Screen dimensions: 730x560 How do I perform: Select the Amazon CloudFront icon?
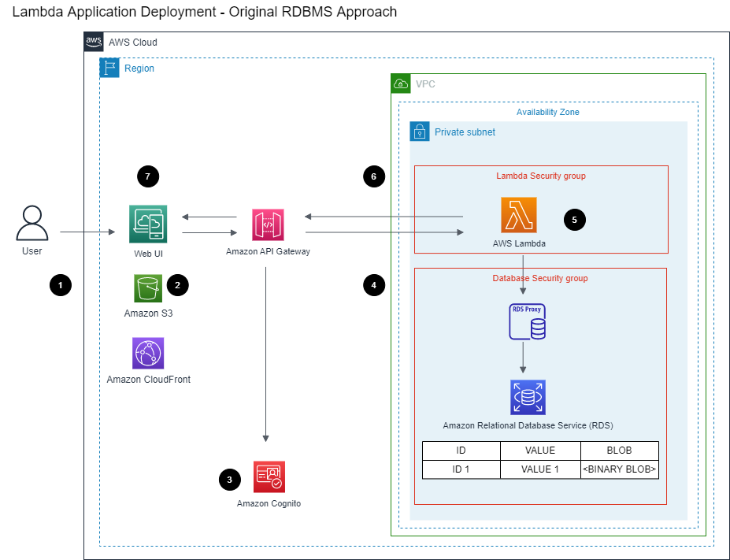point(148,354)
